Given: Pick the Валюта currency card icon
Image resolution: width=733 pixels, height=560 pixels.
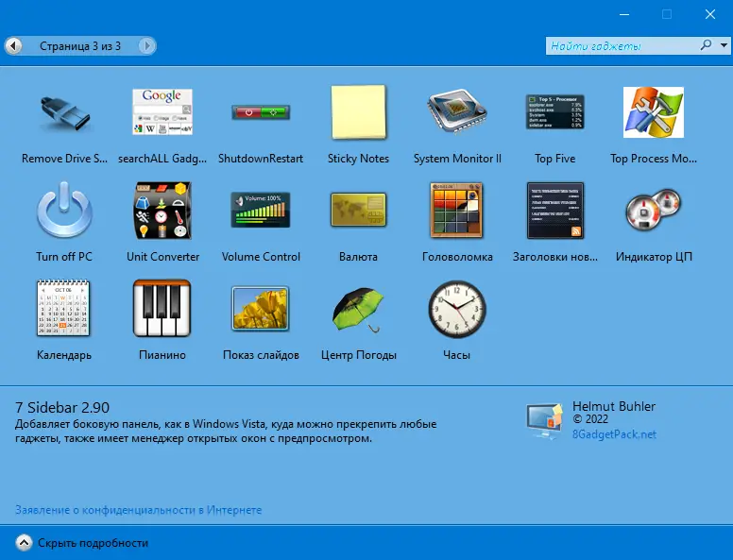Looking at the screenshot, I should click(x=359, y=210).
